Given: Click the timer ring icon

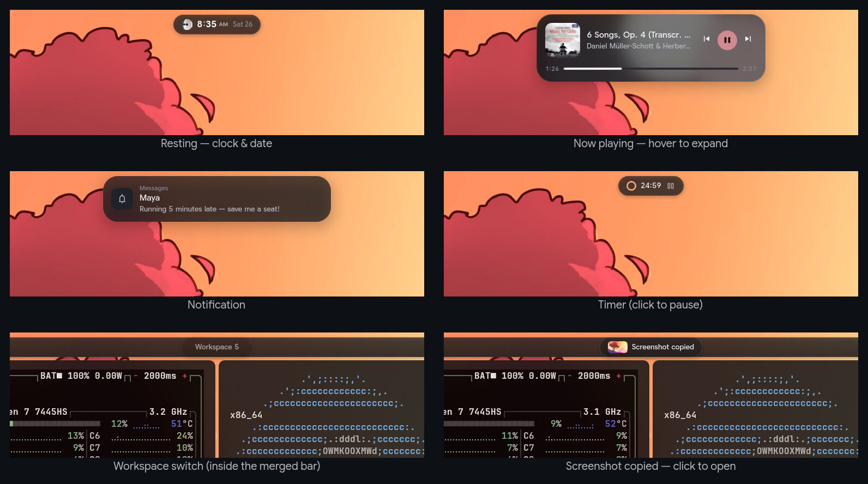Looking at the screenshot, I should [x=631, y=186].
